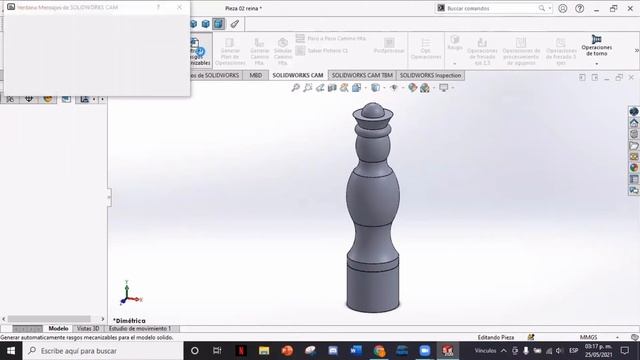
Task: Expand the Rasgo dropdown arrow
Action: tap(455, 64)
